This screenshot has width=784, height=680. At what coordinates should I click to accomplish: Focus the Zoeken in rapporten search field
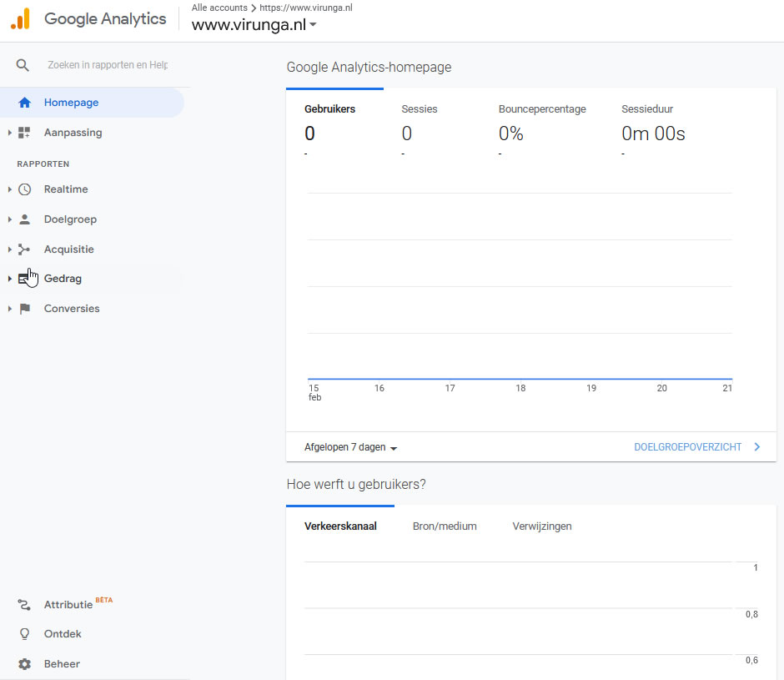coord(108,65)
